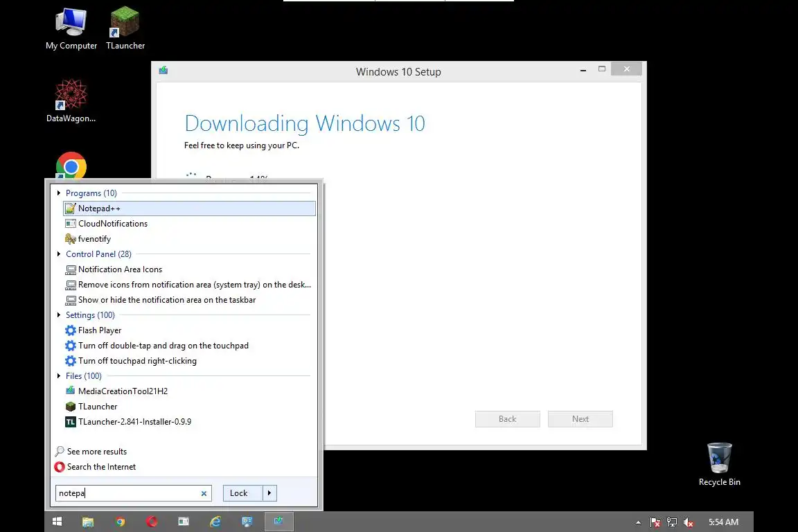The image size is (798, 532).
Task: Click Search the Internet
Action: click(x=95, y=467)
